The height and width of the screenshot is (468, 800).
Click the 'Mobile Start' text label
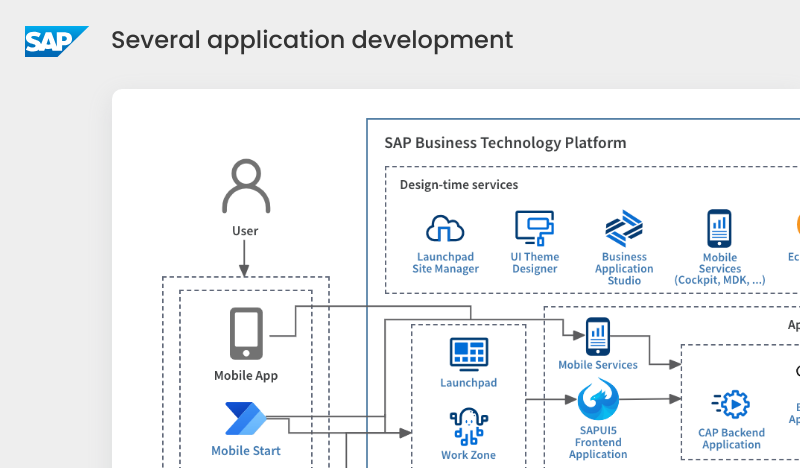click(246, 451)
